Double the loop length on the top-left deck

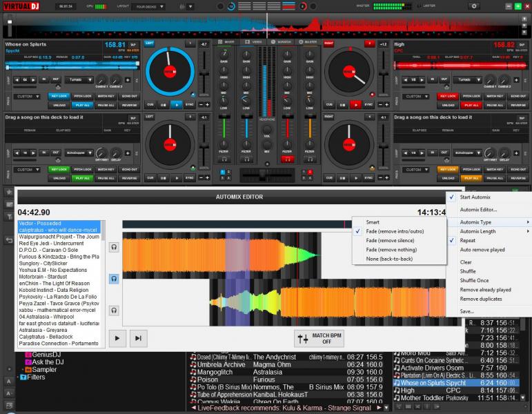[x=33, y=80]
